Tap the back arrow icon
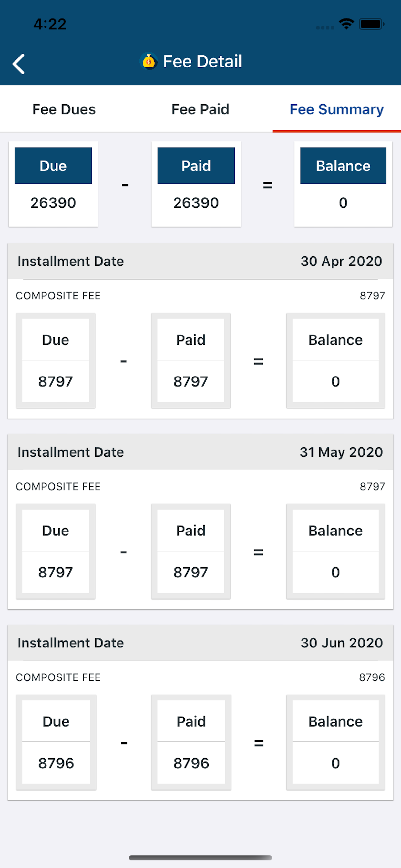Viewport: 401px width, 868px height. (x=18, y=64)
